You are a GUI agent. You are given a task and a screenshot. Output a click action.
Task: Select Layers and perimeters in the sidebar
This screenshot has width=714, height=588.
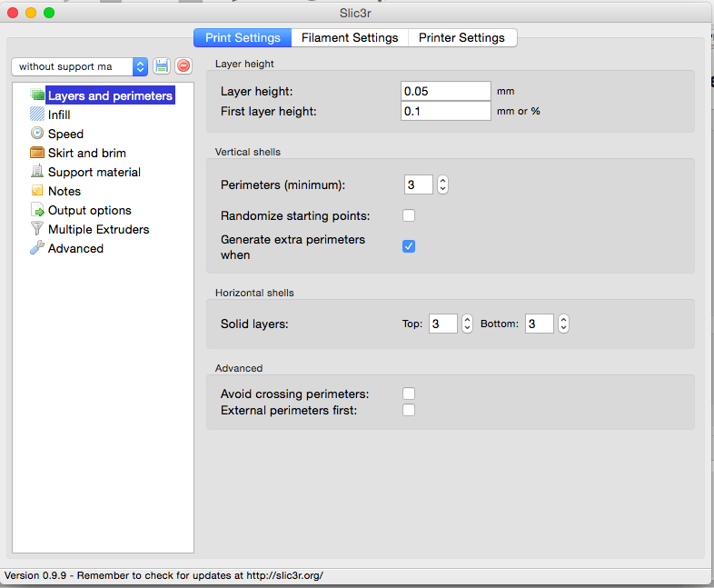coord(110,95)
